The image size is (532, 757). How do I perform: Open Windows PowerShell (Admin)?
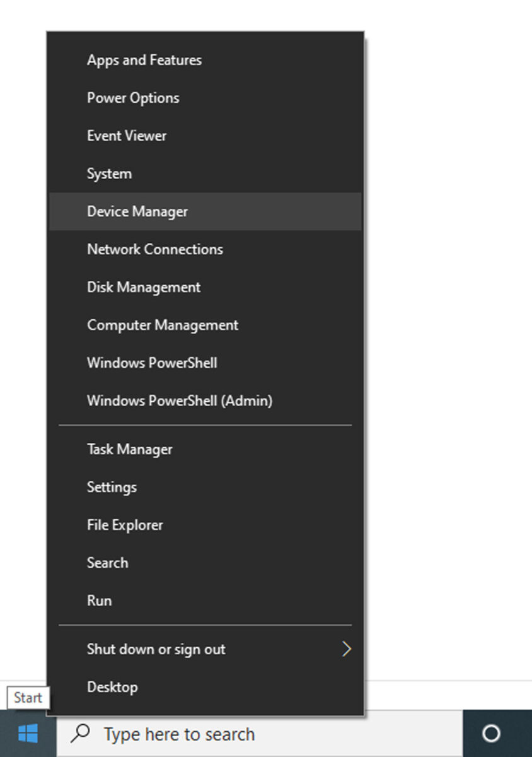point(179,401)
